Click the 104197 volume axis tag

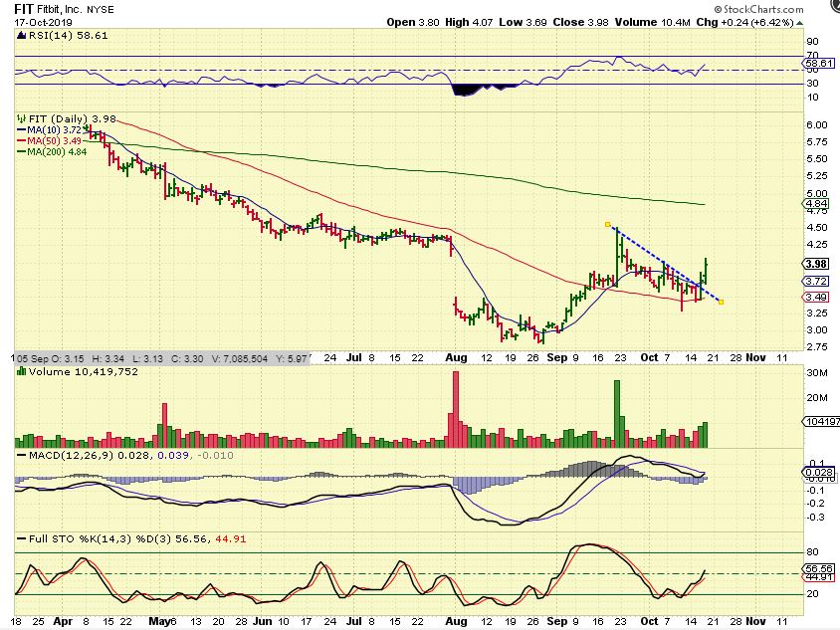pyautogui.click(x=821, y=422)
